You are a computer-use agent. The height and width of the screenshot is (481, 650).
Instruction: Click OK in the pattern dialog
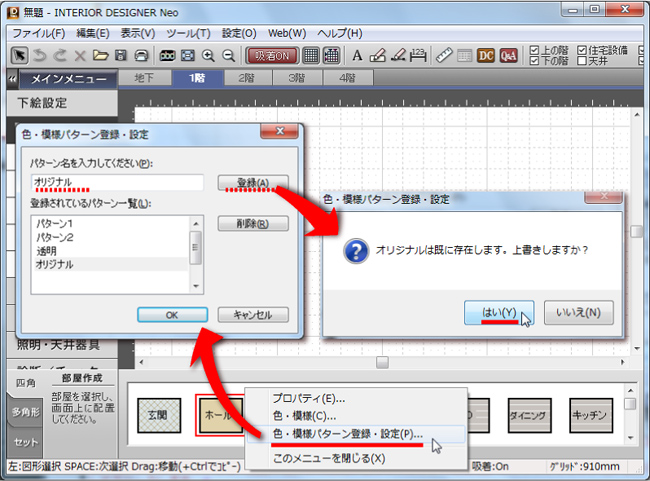[x=172, y=315]
